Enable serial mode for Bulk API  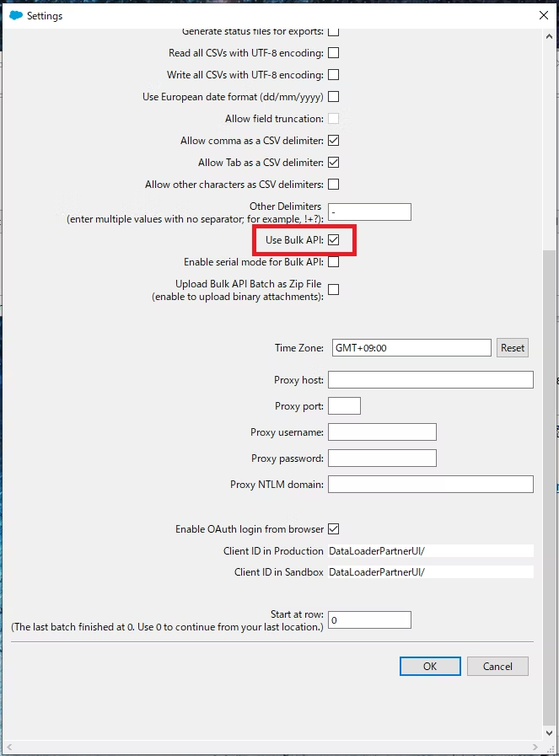coord(333,262)
